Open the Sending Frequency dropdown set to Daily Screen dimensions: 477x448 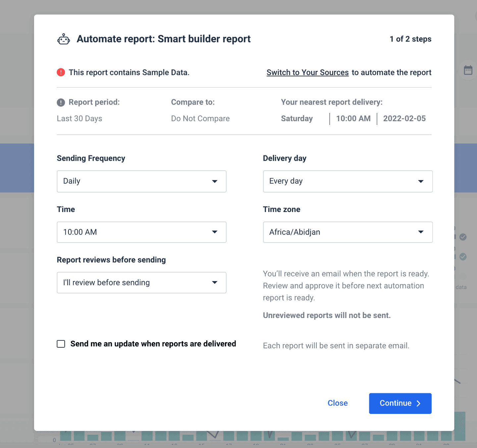[x=141, y=181]
